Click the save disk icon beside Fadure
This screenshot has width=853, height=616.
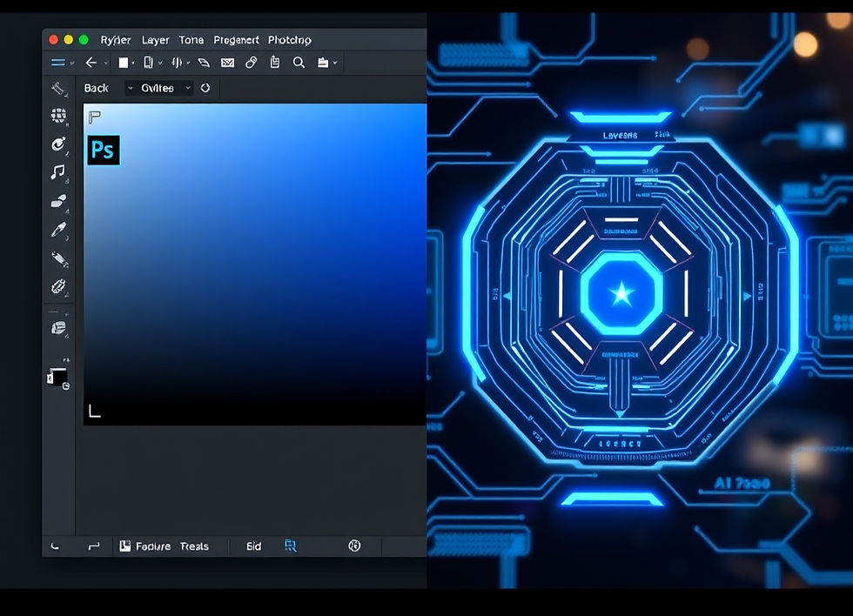pos(125,546)
